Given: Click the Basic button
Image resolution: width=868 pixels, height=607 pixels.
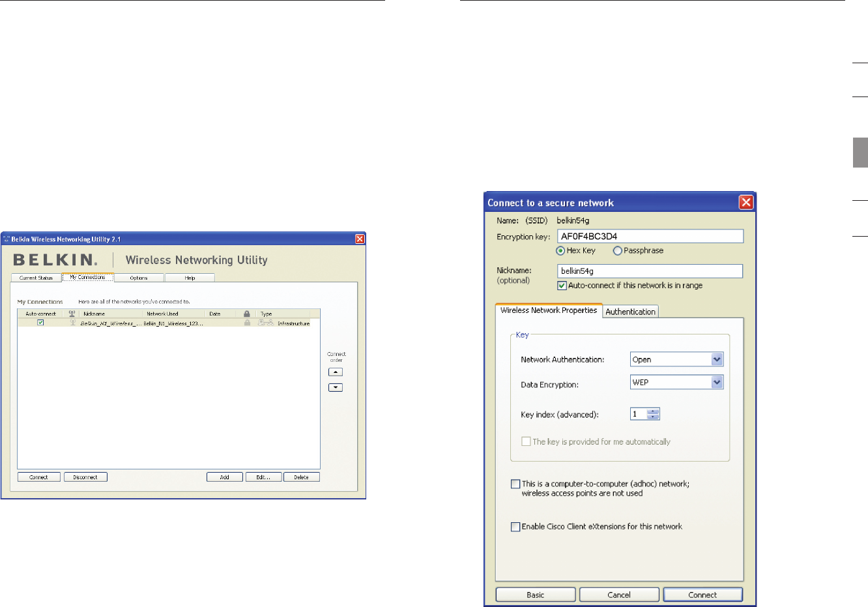Looking at the screenshot, I should [x=536, y=595].
